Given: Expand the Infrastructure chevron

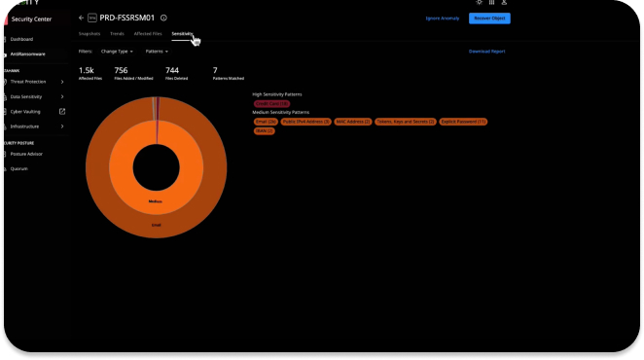Looking at the screenshot, I should [62, 126].
